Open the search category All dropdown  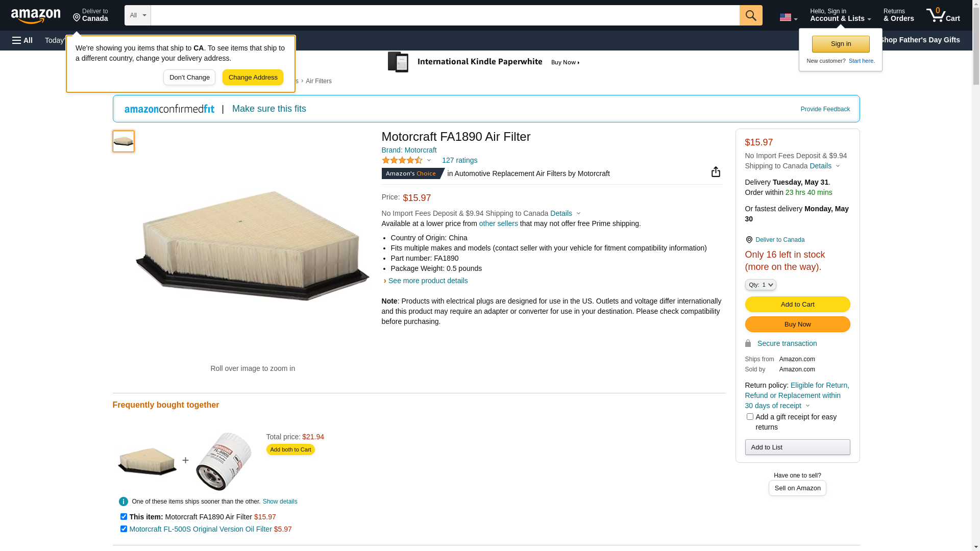(x=137, y=15)
